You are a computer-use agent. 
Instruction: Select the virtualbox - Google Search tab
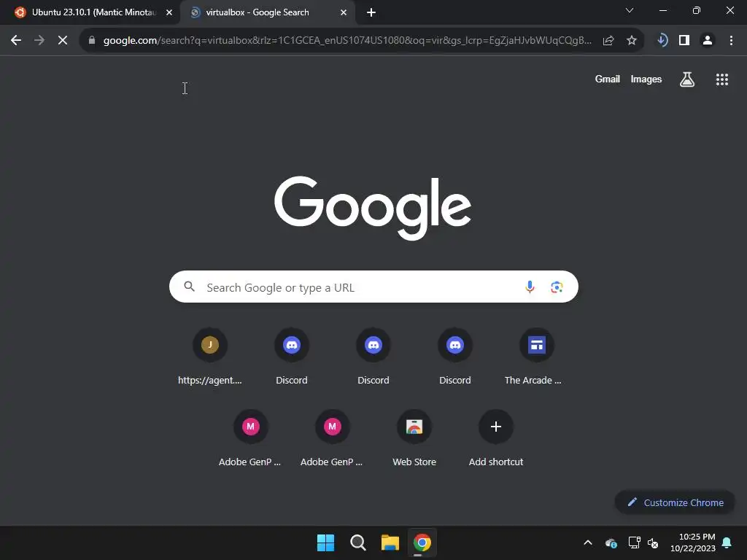pos(258,12)
